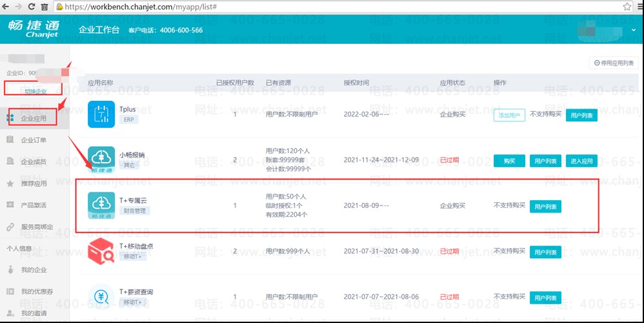The image size is (644, 323).
Task: Click the trash icon in browser toolbar
Action: click(45, 7)
